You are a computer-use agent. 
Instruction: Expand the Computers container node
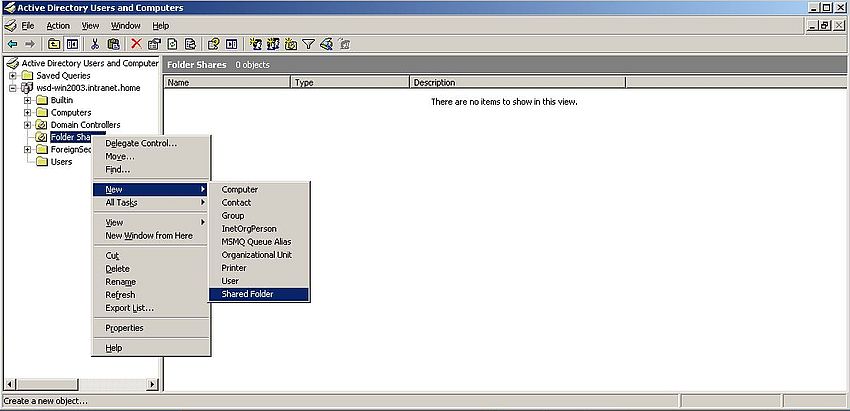pyautogui.click(x=28, y=113)
